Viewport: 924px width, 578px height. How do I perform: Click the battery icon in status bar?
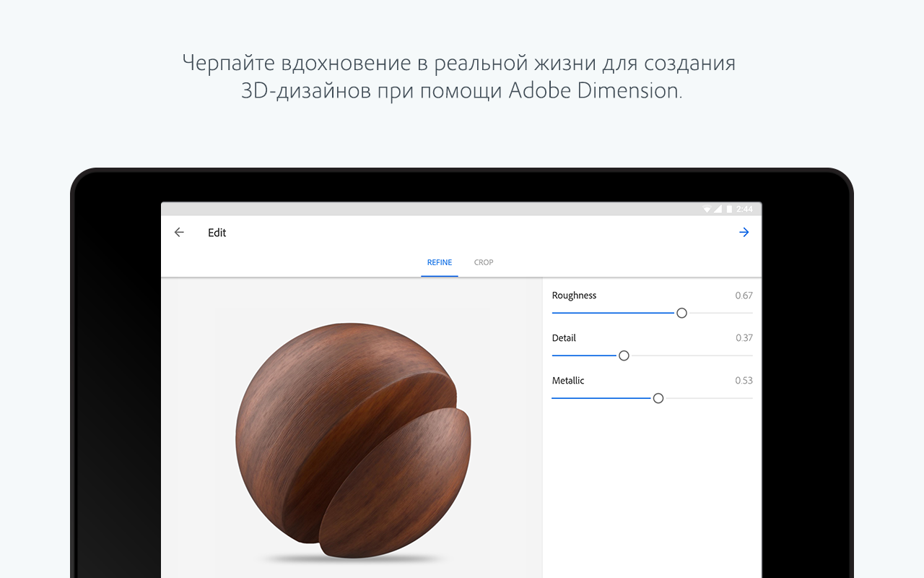click(729, 209)
